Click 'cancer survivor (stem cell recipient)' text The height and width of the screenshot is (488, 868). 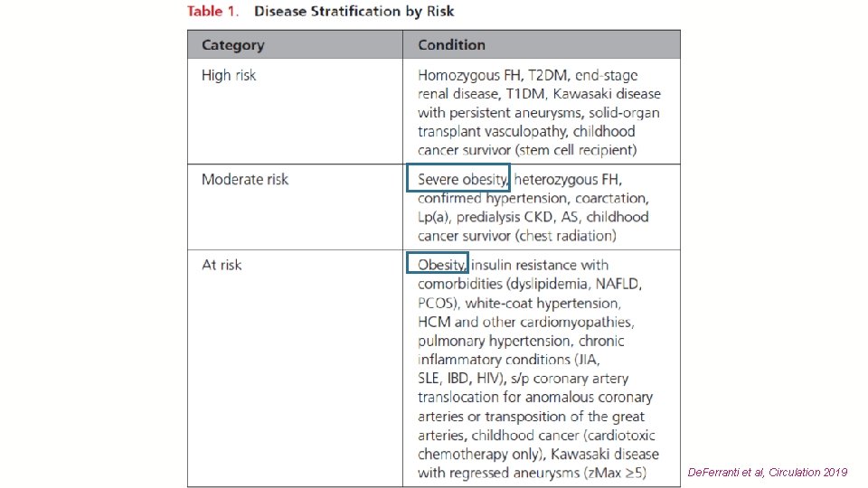coord(527,151)
